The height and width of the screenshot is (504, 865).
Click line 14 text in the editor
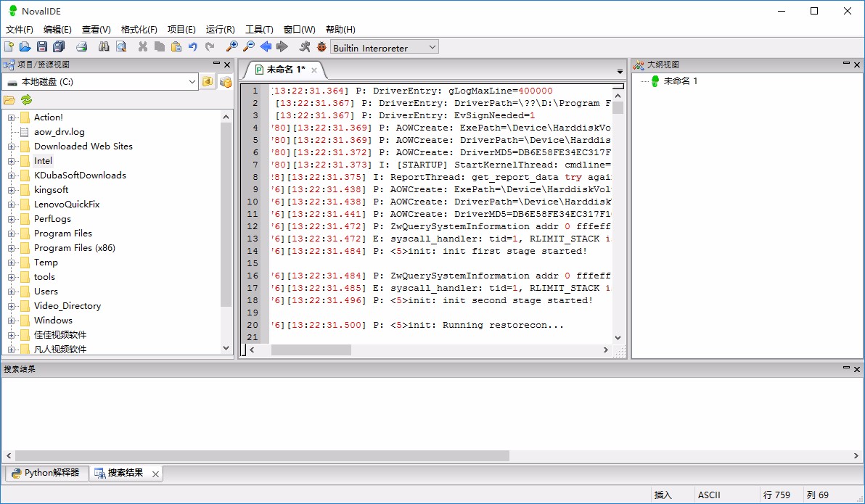pyautogui.click(x=429, y=252)
